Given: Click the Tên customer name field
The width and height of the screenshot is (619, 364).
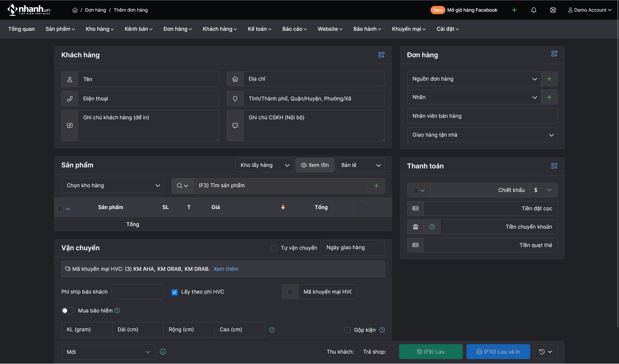Looking at the screenshot, I should tap(148, 79).
